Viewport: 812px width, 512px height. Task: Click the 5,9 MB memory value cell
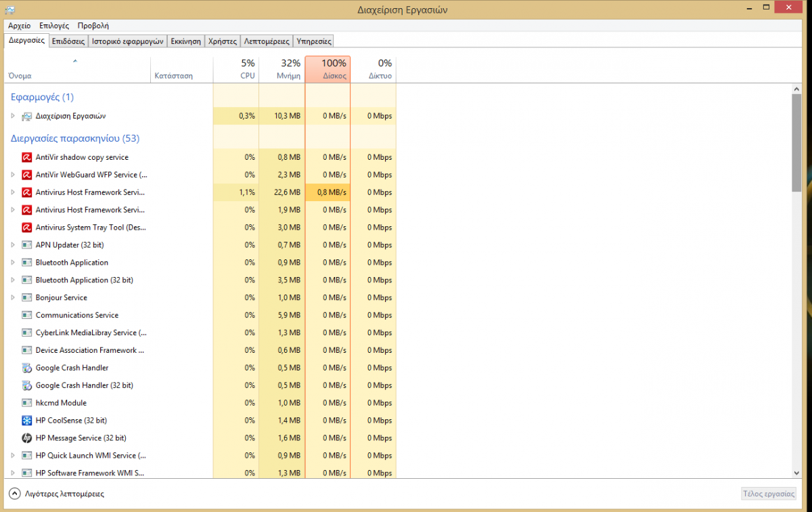tap(281, 315)
